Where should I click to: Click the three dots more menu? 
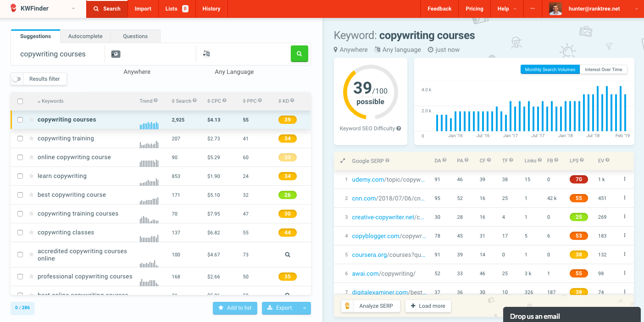coord(533,9)
